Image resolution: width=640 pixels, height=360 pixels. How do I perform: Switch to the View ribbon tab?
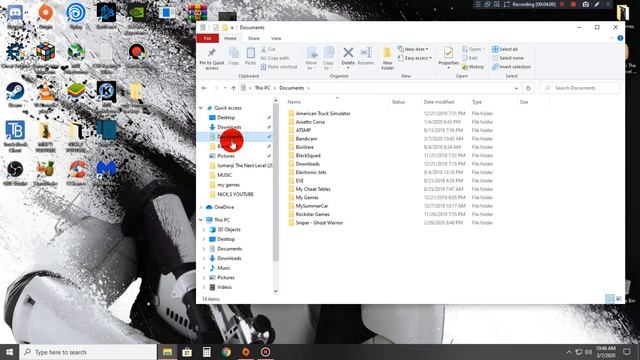pos(276,38)
